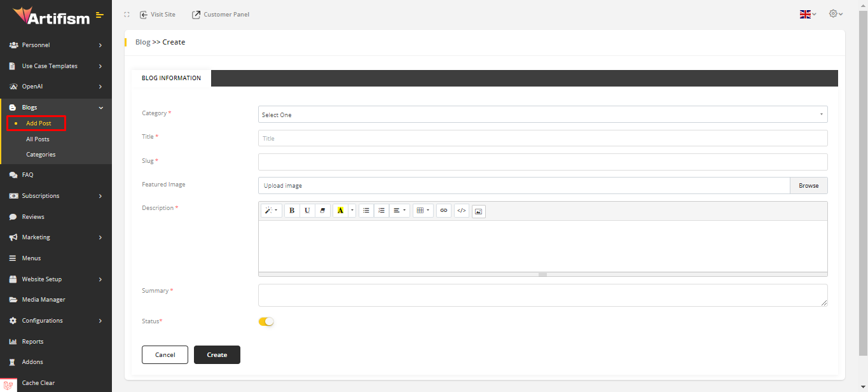Open Media Manager from sidebar
The image size is (868, 392).
coord(43,300)
